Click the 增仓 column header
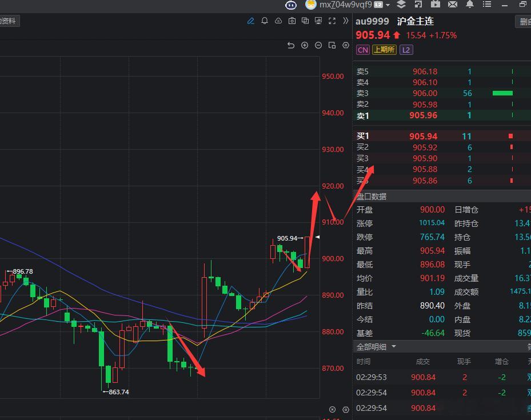This screenshot has width=531, height=420. tap(501, 362)
